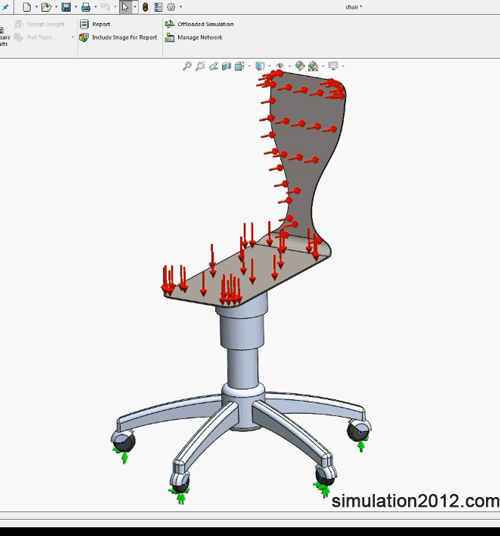The image size is (500, 536).
Task: Click the Apply Scene icon
Action: (313, 66)
